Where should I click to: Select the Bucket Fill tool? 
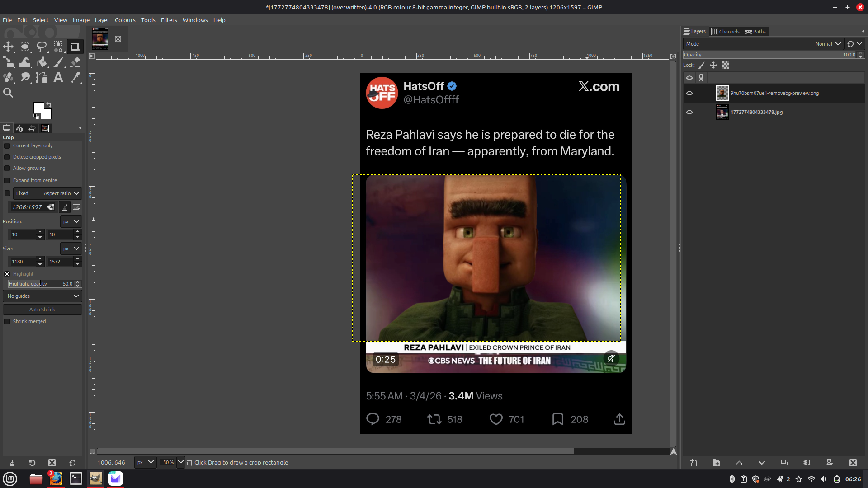[42, 62]
